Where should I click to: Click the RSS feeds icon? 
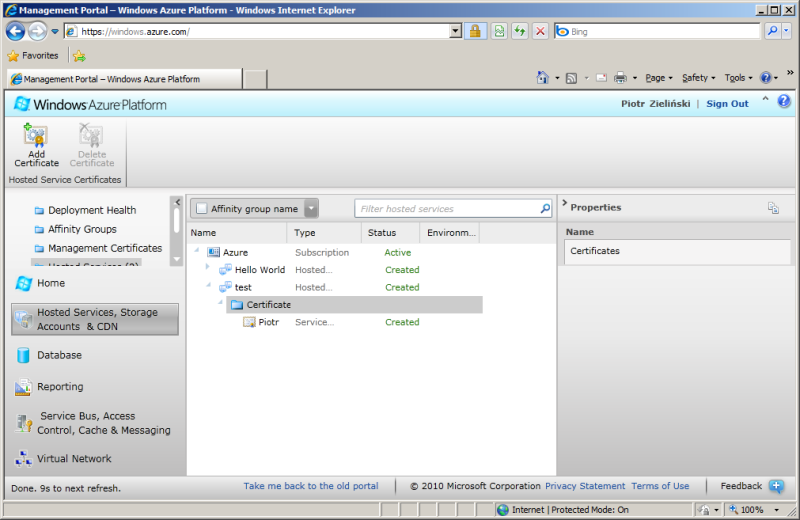click(571, 78)
